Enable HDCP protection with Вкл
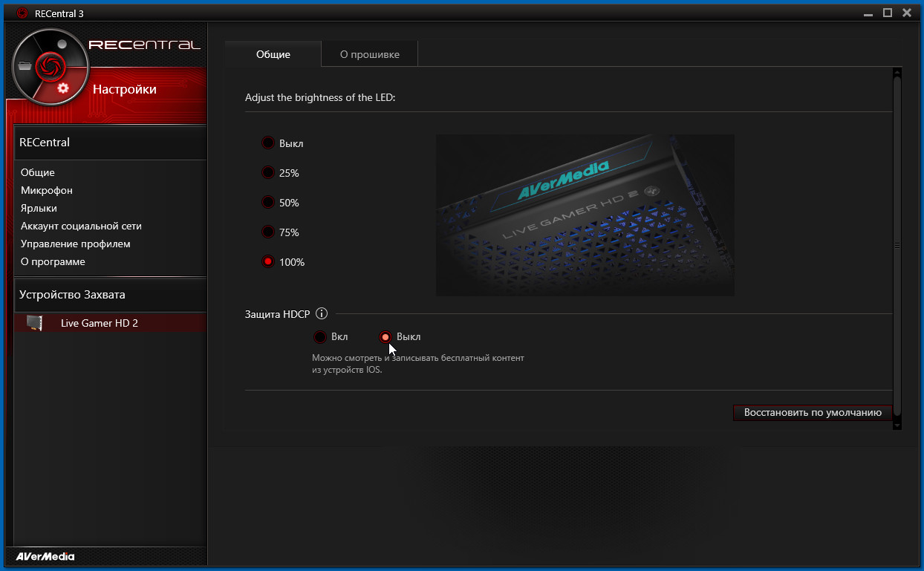This screenshot has width=924, height=571. coord(319,336)
